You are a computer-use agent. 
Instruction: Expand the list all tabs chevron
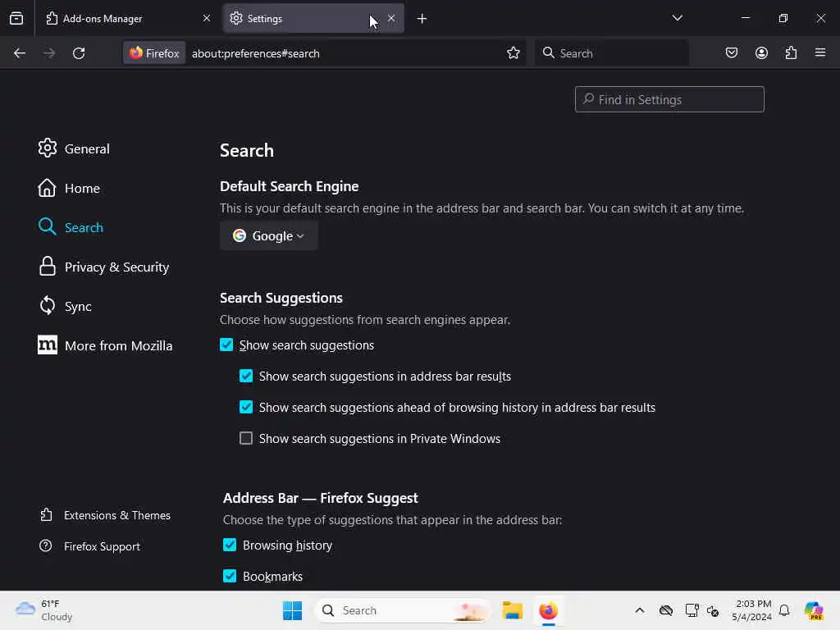tap(677, 18)
